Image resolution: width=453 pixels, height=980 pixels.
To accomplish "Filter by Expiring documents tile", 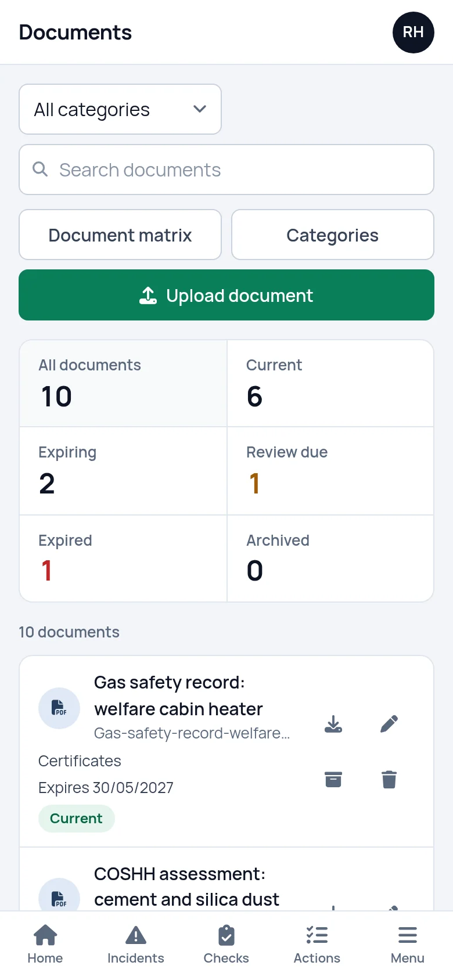I will pyautogui.click(x=123, y=471).
